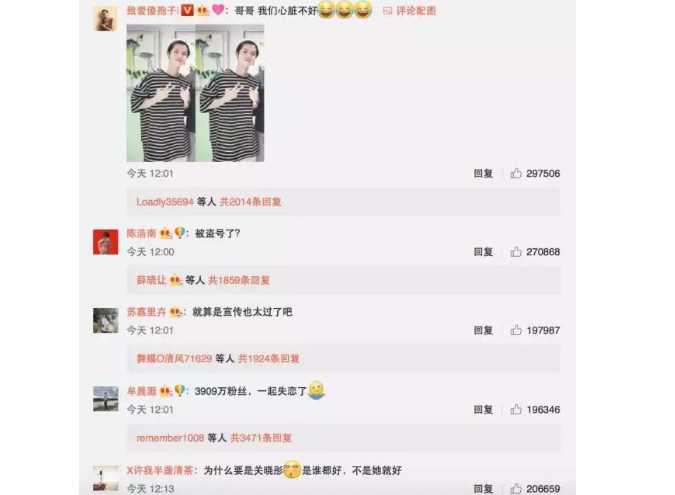
Task: Like the 3909万粉丝 comment with 196346 likes
Action: coord(516,409)
